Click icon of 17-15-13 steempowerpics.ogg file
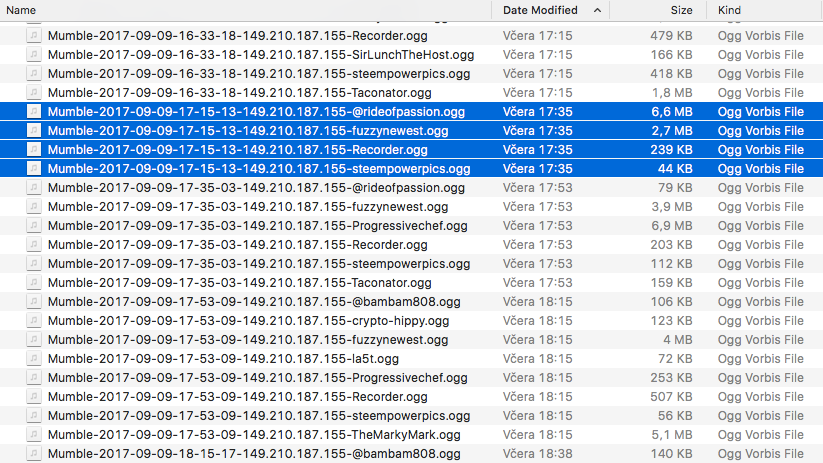This screenshot has height=463, width=823. (x=34, y=169)
